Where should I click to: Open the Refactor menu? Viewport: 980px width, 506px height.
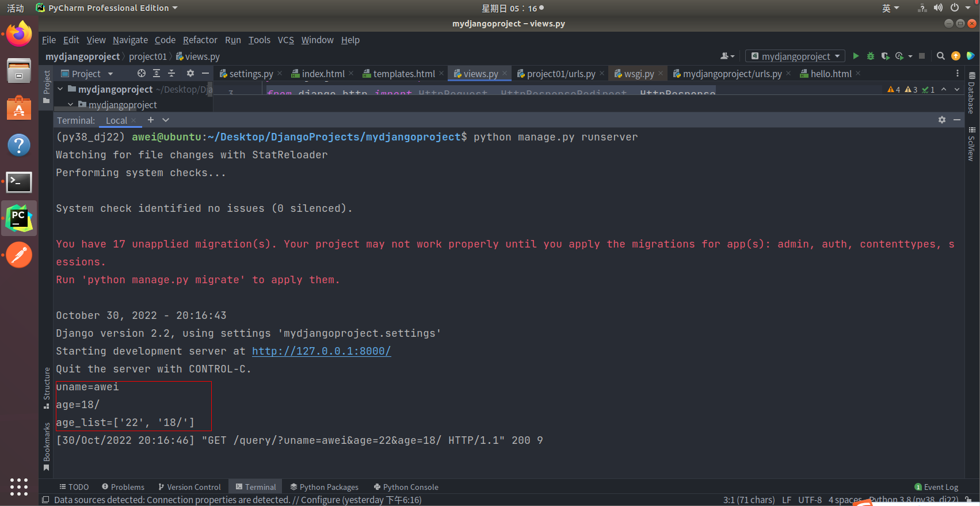pos(200,40)
